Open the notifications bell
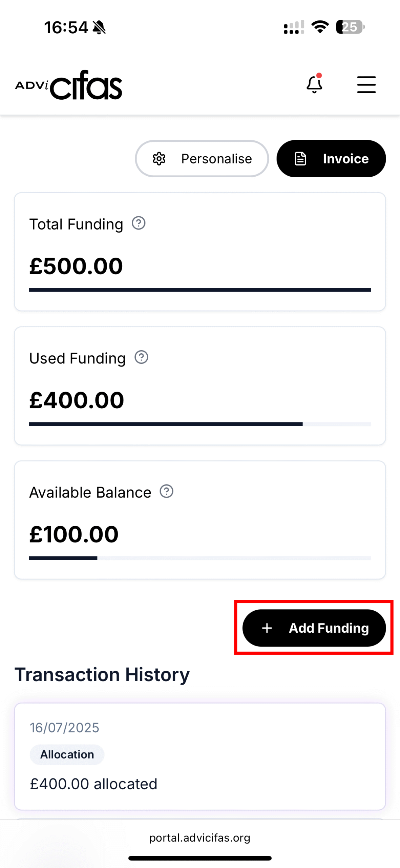400x868 pixels. pos(314,84)
